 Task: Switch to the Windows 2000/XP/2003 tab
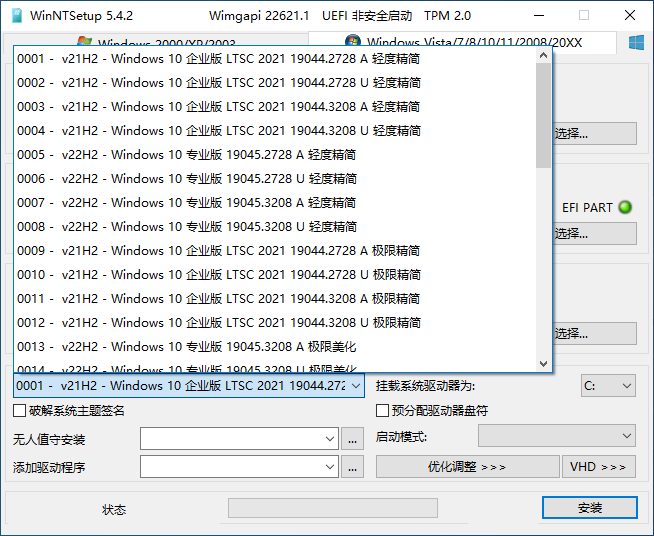[x=156, y=43]
